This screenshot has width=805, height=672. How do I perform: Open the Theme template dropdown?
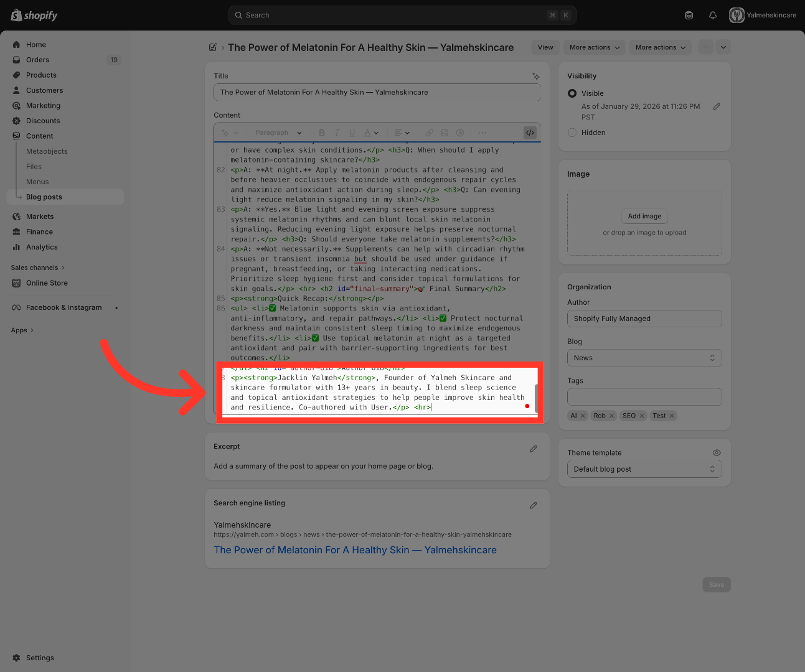644,469
